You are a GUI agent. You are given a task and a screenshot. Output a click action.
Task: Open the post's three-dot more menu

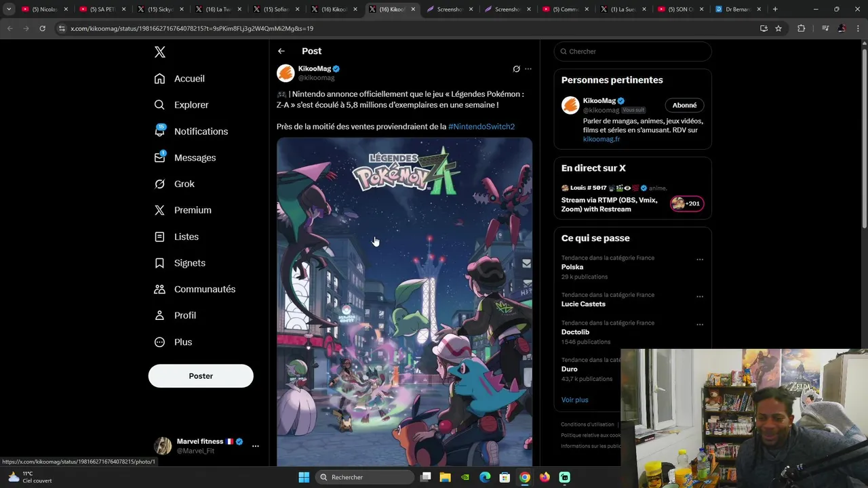pos(528,69)
